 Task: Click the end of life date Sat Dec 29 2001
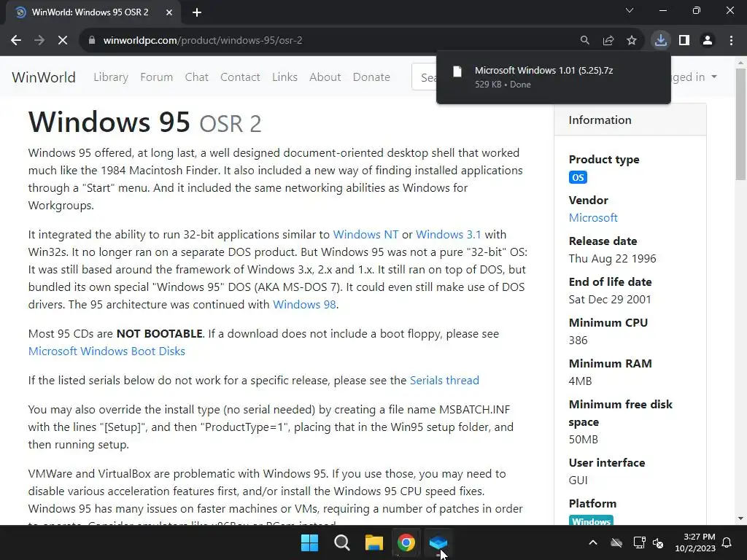[x=610, y=300]
